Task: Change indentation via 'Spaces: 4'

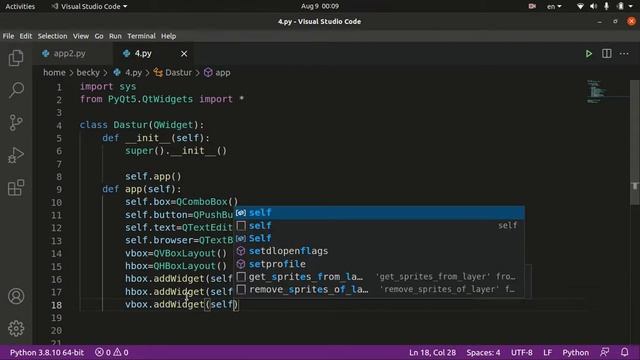Action: pyautogui.click(x=483, y=352)
